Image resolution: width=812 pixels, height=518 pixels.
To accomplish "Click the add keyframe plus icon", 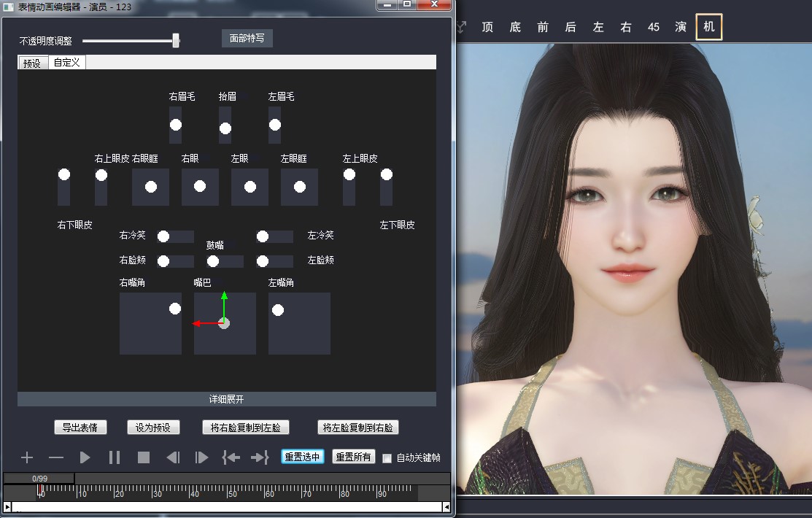I will (27, 457).
